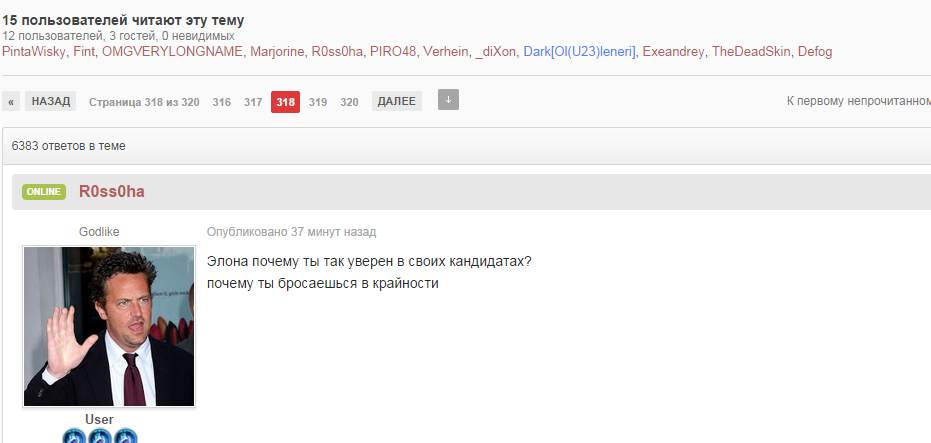Screen dimensions: 931x443
Task: Open Dark[Ol(U23)leneri]'s profile link
Action: pos(580,52)
